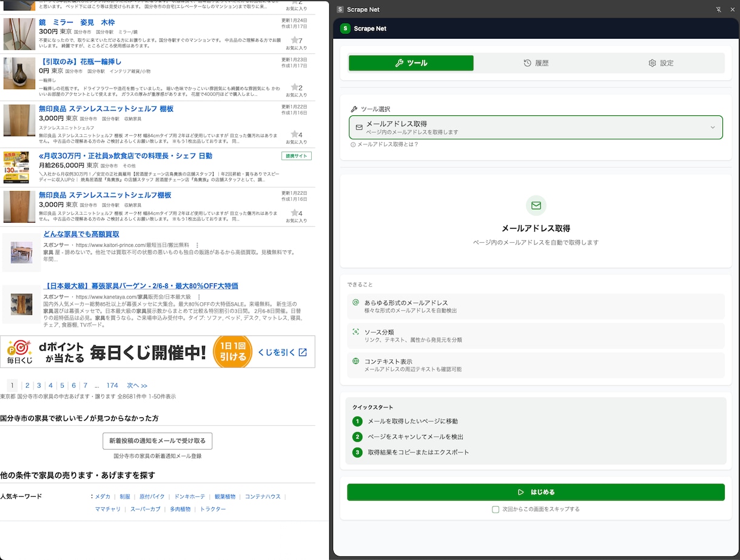
Task: Click star on 無印良品 ステンレスユニットシェルフ 棚板 listing
Action: tap(294, 134)
